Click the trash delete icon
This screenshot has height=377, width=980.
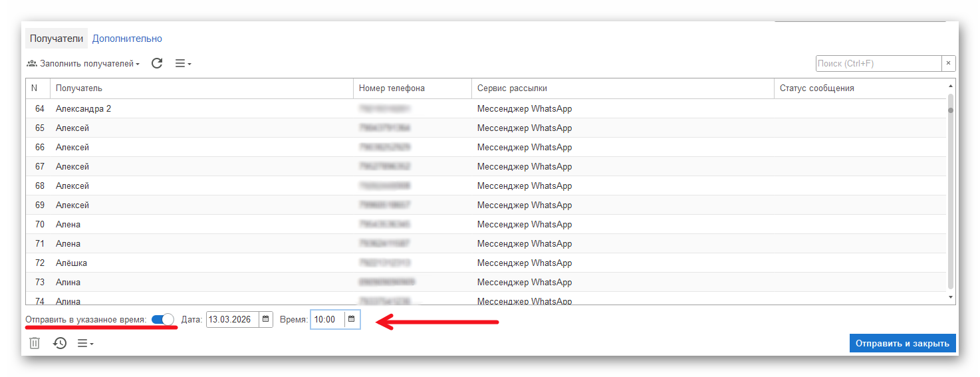coord(35,343)
